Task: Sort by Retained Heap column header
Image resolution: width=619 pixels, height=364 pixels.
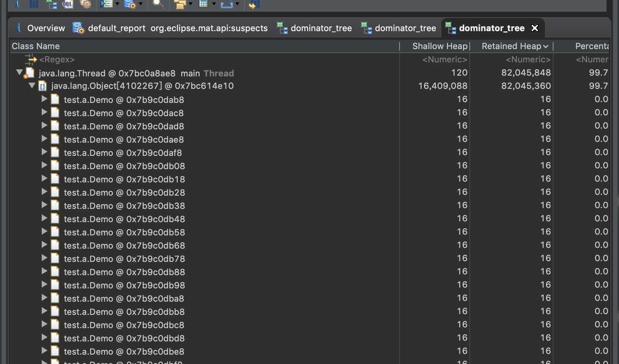Action: click(x=512, y=46)
